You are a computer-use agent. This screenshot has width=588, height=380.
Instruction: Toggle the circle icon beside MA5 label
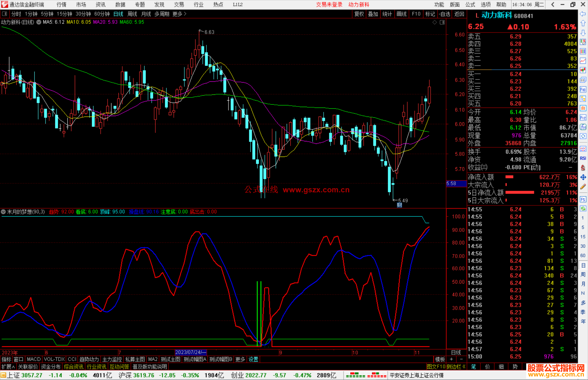tap(39, 22)
